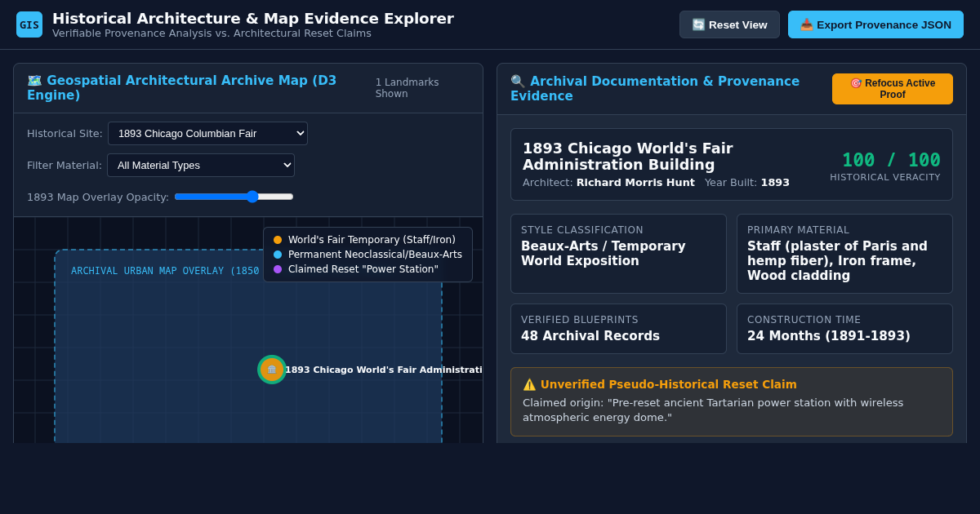Click the "48 Archival Records" value

[590, 336]
